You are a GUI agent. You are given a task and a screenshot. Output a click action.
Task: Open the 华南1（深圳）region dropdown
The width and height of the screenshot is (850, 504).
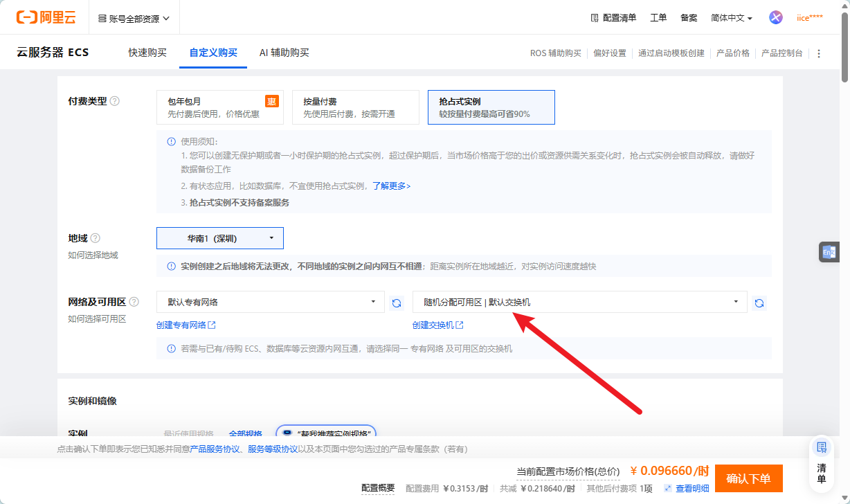(x=220, y=238)
